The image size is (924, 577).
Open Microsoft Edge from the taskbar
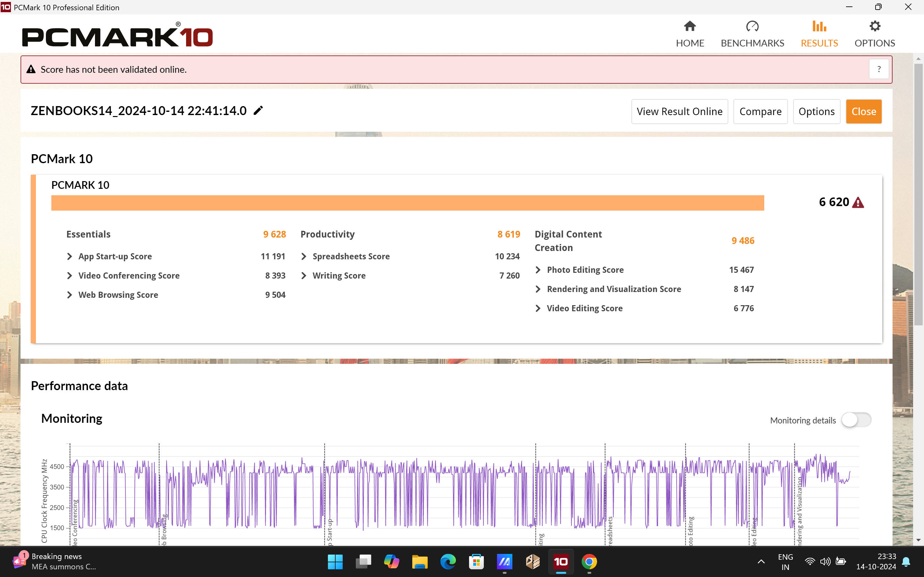coord(448,561)
